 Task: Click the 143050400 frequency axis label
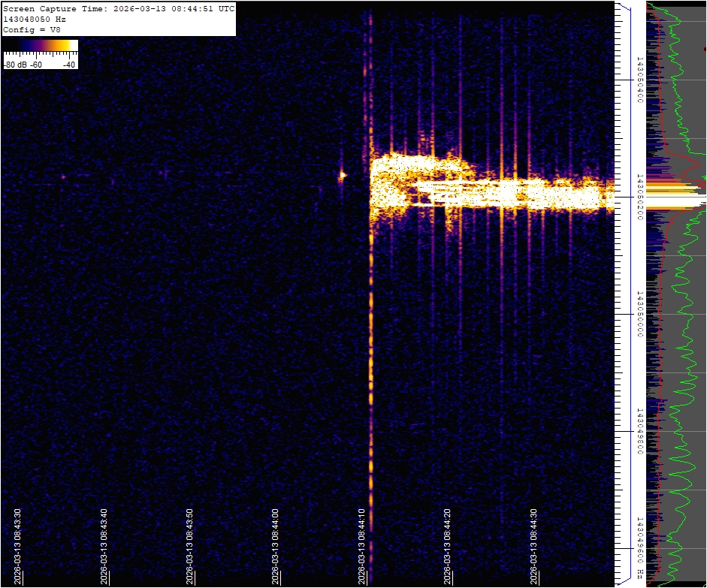coord(640,79)
